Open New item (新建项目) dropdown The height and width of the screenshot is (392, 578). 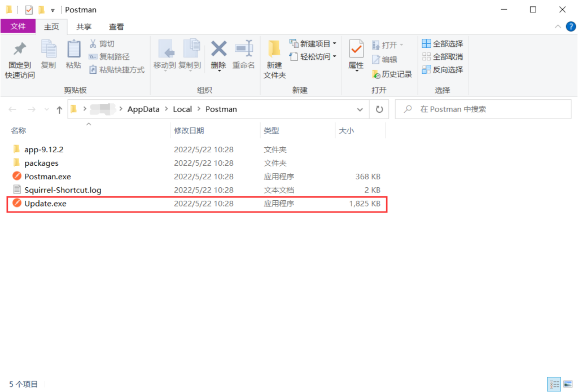pos(313,44)
